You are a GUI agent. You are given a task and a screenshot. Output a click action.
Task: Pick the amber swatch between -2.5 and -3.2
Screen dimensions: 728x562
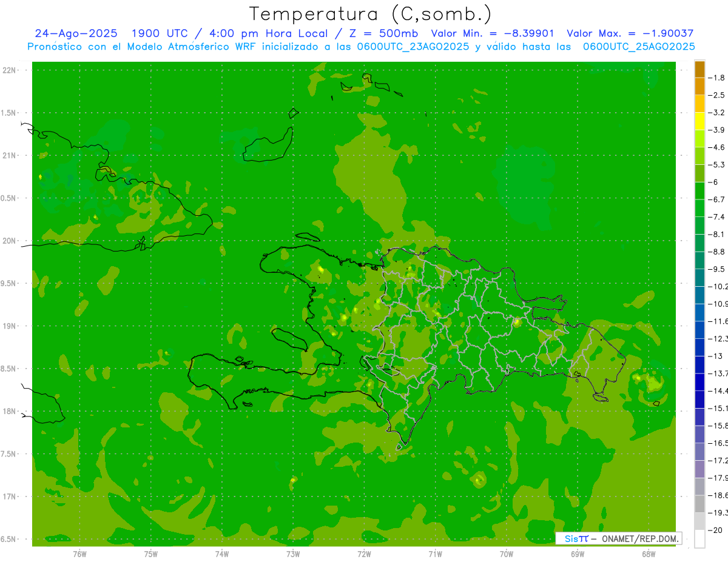699,104
